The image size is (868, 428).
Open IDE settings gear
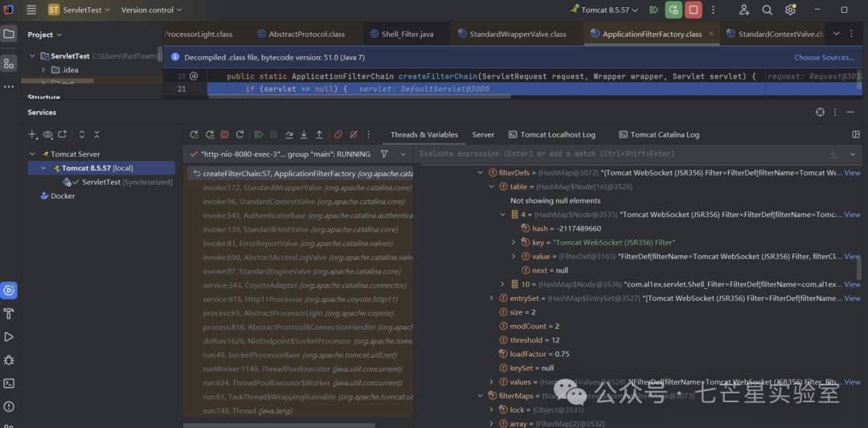(x=790, y=10)
